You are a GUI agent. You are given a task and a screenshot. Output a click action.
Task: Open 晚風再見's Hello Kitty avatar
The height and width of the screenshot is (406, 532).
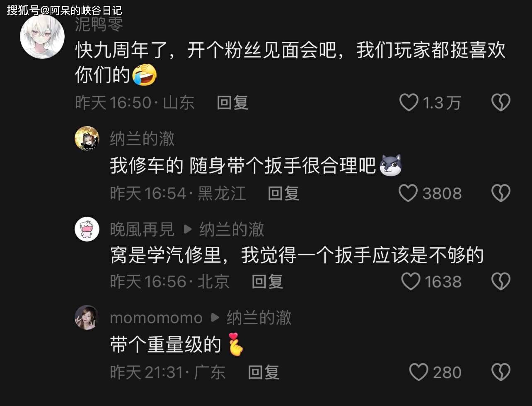[87, 229]
